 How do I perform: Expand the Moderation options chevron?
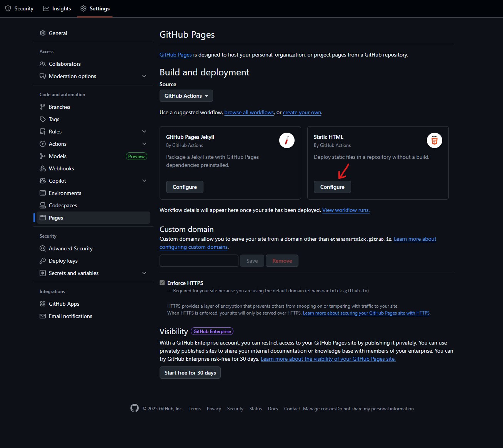tap(144, 76)
